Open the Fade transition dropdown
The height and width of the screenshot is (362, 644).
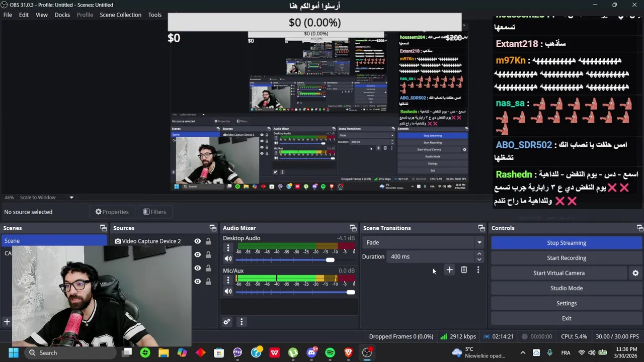424,242
